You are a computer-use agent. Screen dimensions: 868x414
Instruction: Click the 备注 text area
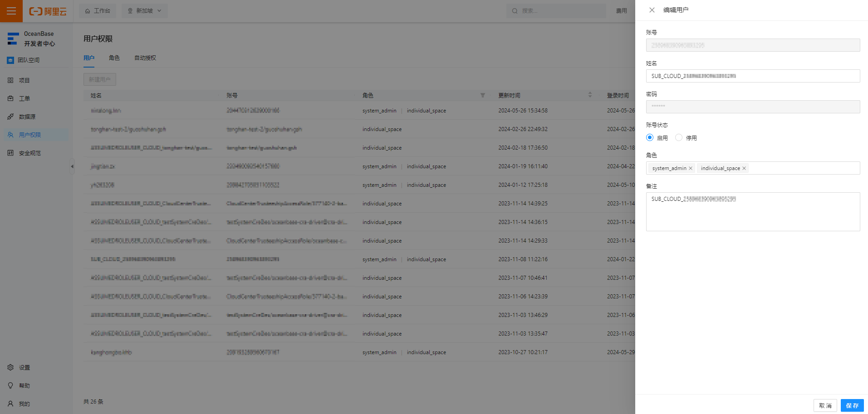753,212
